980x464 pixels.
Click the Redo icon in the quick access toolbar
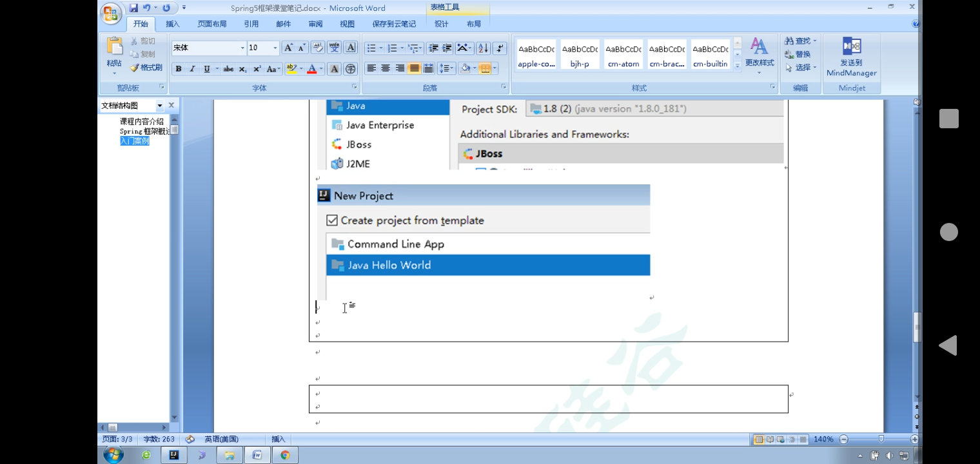pyautogui.click(x=166, y=8)
